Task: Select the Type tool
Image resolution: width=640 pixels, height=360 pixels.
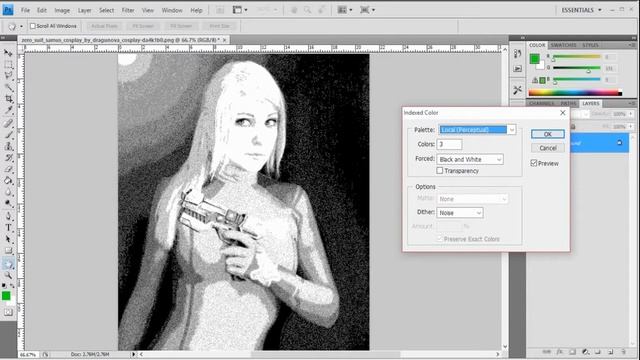Action: tap(8, 227)
